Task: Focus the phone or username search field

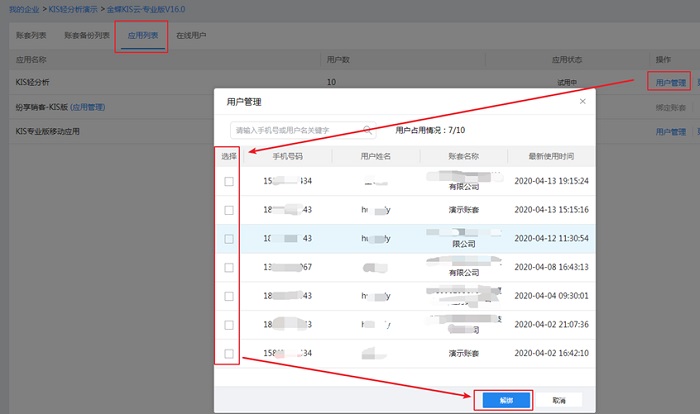Action: point(296,130)
